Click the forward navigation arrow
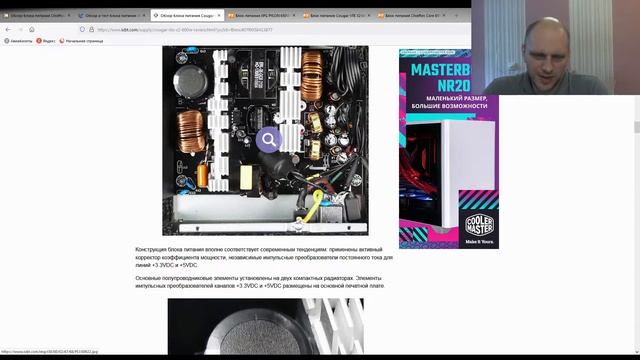 20,29
